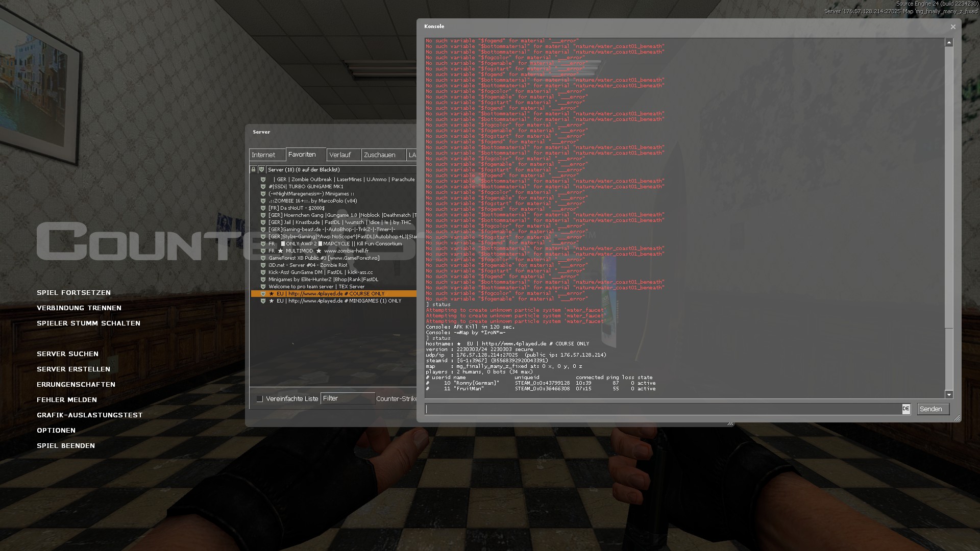980x551 pixels.
Task: Click shield icon beside 4played.de MINIGAMES ONLY server
Action: click(x=263, y=301)
